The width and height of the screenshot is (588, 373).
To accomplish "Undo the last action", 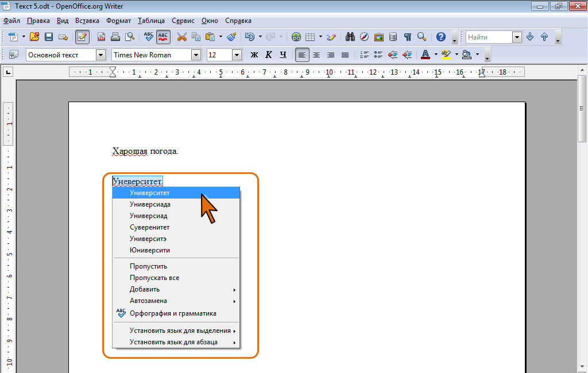I will (x=250, y=37).
